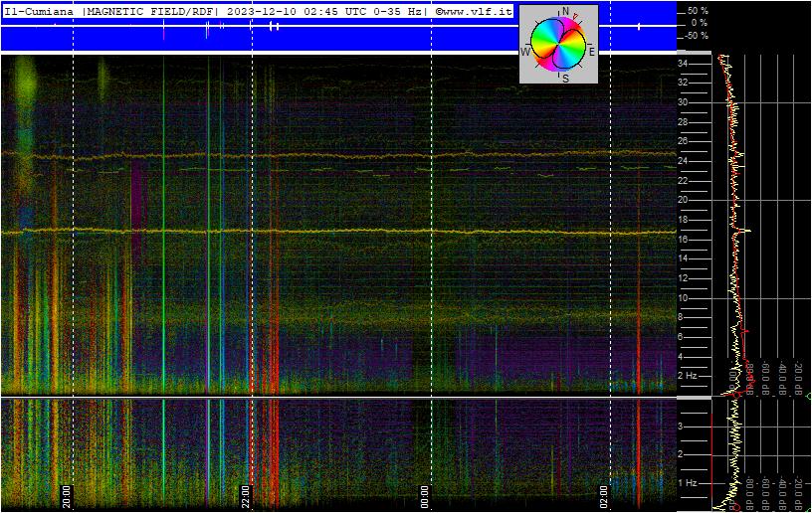Viewport: 812px width, 513px height.
Task: Click the 1 Hz label on lower axis
Action: (x=687, y=483)
